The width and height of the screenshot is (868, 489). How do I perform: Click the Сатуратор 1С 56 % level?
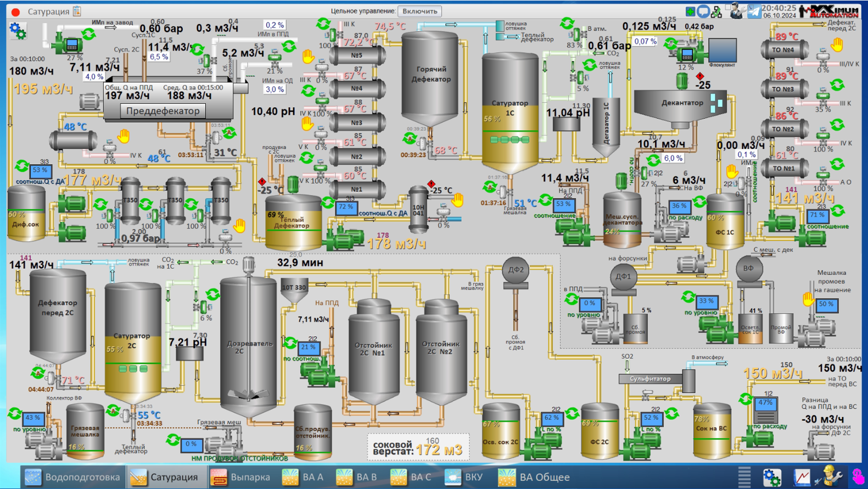pyautogui.click(x=492, y=119)
